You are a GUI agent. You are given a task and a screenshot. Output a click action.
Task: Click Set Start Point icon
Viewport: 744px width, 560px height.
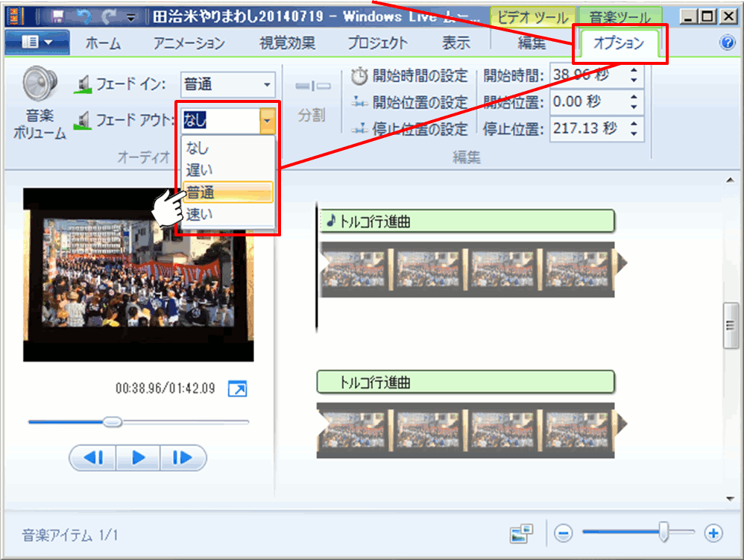[x=360, y=102]
